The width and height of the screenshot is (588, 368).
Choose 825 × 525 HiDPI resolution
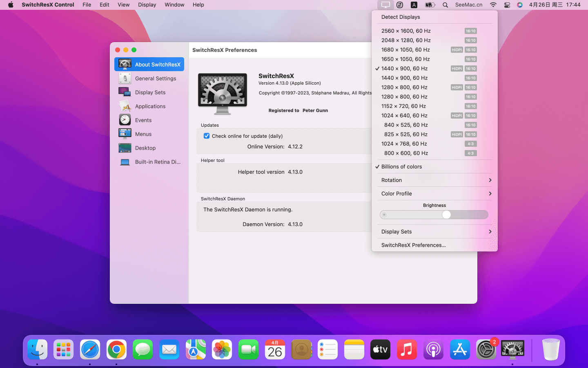434,134
